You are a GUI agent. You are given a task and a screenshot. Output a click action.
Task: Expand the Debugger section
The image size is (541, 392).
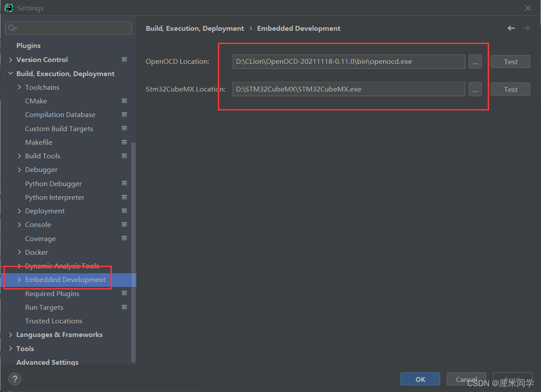(x=19, y=170)
